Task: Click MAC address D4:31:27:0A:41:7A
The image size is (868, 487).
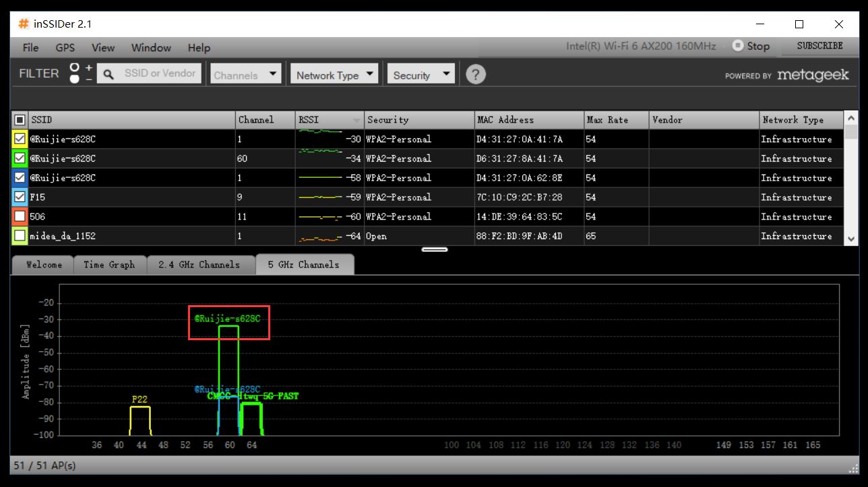Action: point(520,139)
